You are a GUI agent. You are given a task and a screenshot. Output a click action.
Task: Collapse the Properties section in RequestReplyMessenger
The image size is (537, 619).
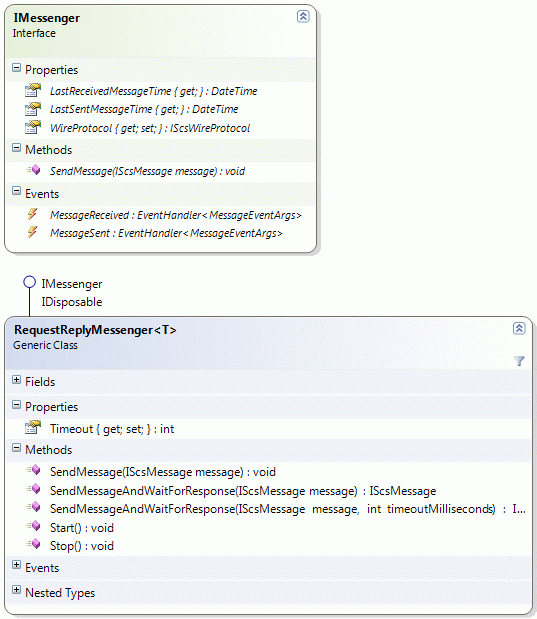point(16,405)
